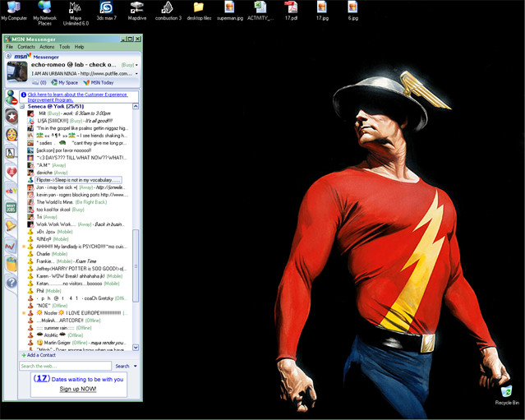Select contact Charlie (Mobile)

click(x=48, y=254)
